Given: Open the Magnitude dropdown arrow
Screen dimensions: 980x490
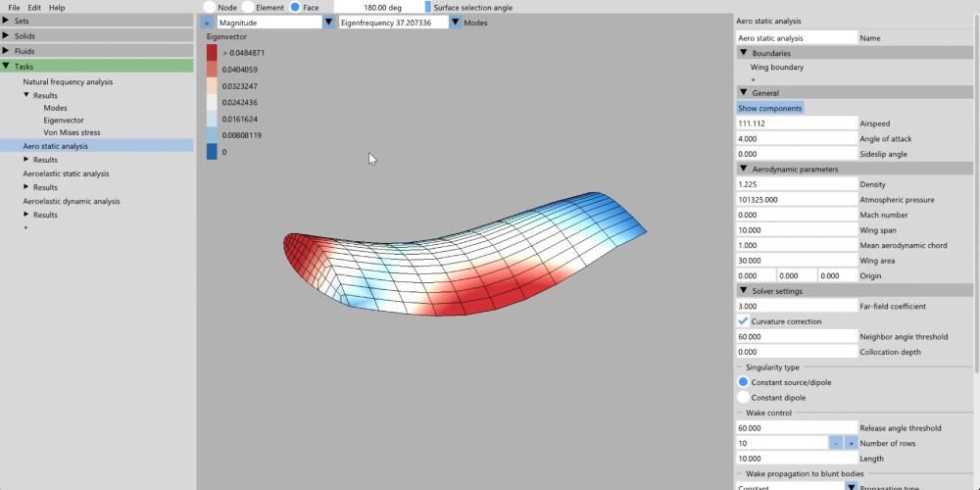Looking at the screenshot, I should pos(328,23).
